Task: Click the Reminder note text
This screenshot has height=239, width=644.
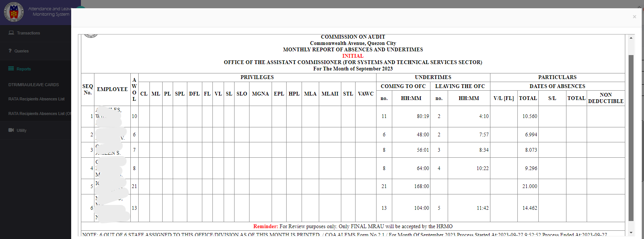Action: click(353, 226)
